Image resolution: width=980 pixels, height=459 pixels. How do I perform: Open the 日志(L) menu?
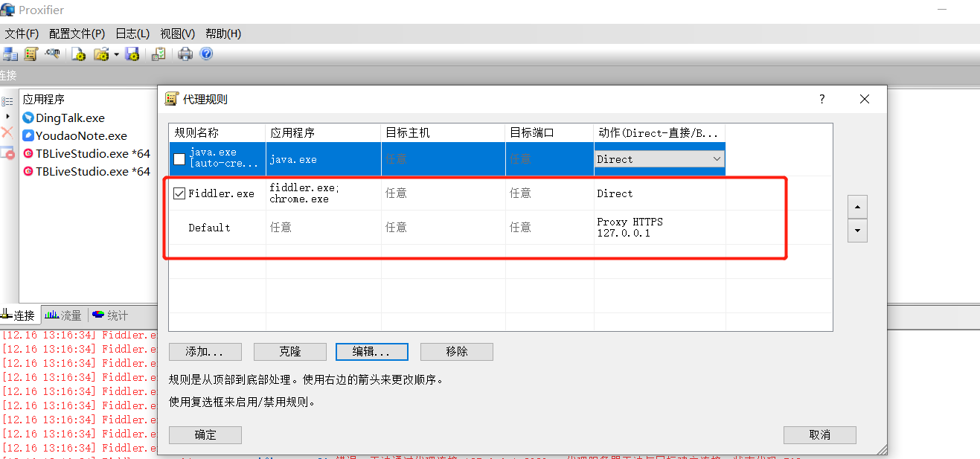[132, 33]
